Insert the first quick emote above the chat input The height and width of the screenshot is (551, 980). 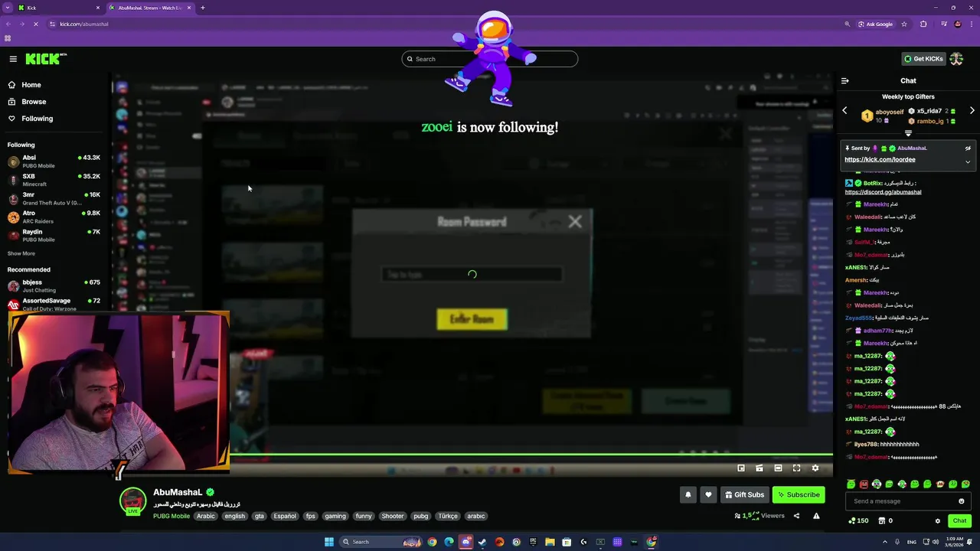point(851,484)
